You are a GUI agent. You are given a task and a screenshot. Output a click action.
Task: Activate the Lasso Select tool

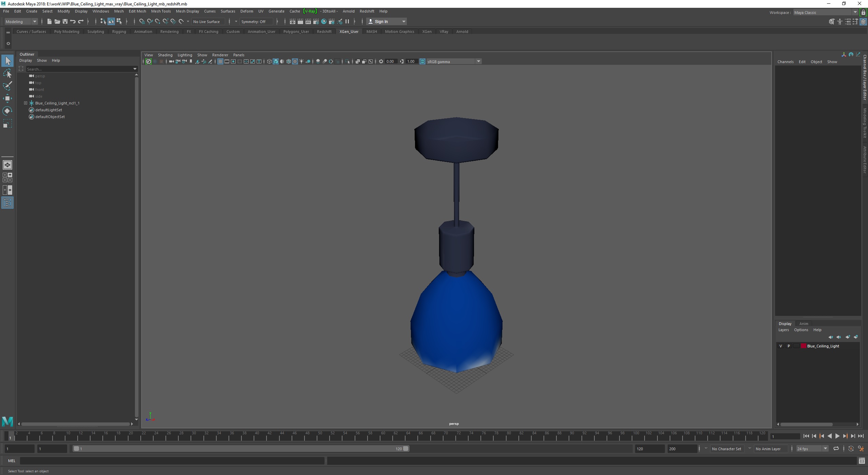[7, 74]
